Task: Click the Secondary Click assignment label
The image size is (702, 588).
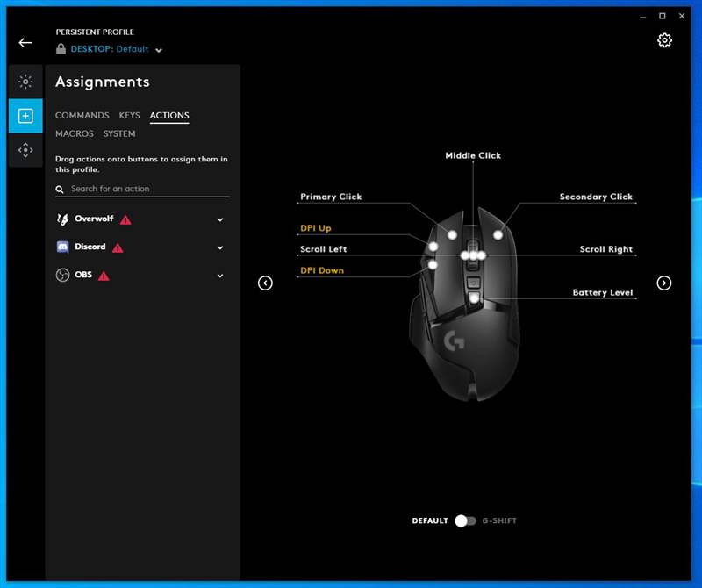Action: (x=596, y=197)
